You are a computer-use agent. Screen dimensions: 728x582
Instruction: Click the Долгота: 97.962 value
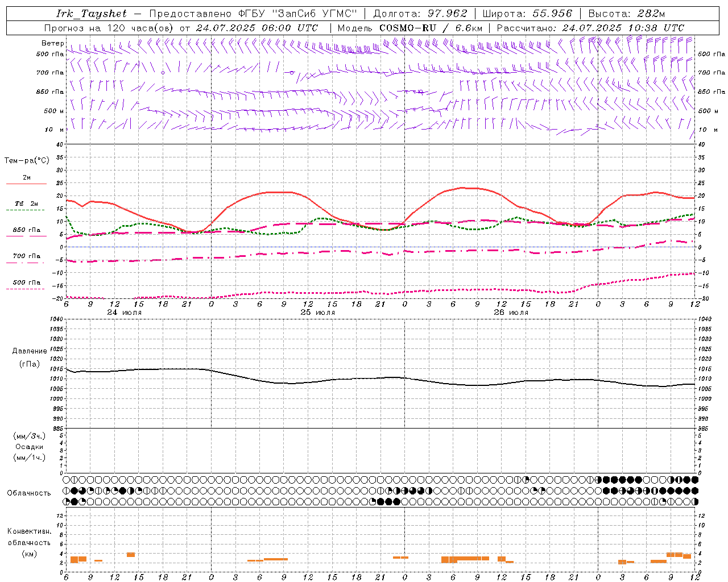tap(420, 14)
